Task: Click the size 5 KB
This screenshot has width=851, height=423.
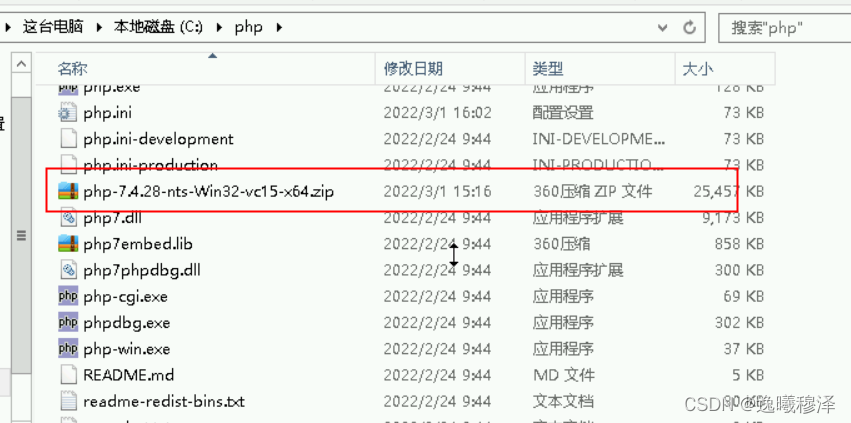Action: (x=748, y=375)
